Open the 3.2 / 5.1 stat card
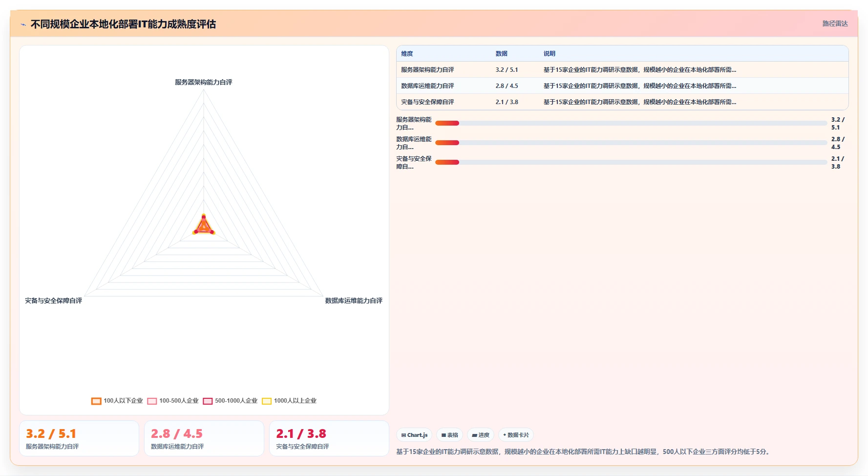This screenshot has height=476, width=868. pyautogui.click(x=79, y=438)
